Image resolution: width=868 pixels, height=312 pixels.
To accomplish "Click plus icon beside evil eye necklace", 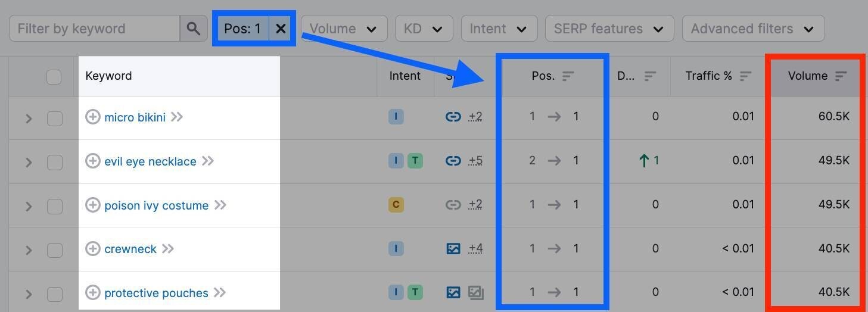I will [92, 161].
